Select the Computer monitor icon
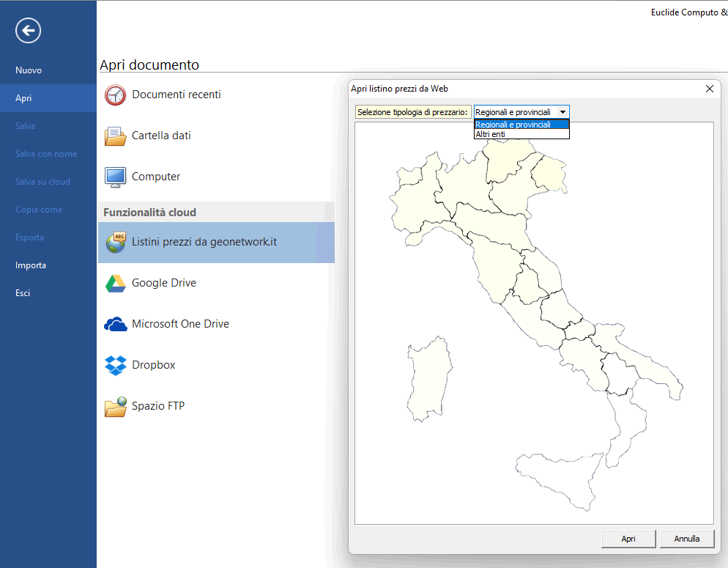Viewport: 728px width, 568px height. (x=116, y=177)
